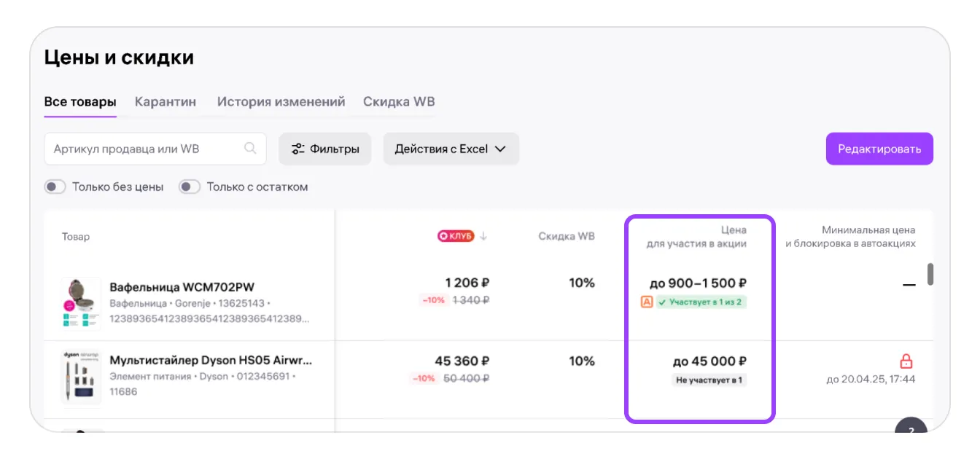Click the orange A badge for Вафельница
The width and height of the screenshot is (980, 459).
[646, 302]
